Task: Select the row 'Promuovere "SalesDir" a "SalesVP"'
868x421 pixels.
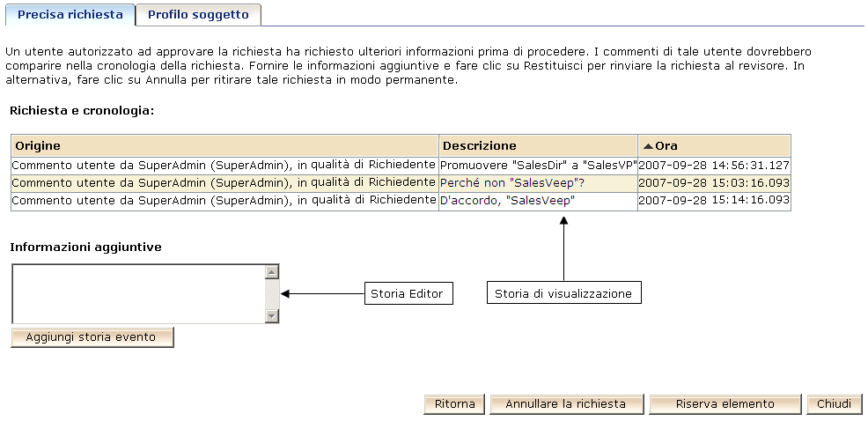Action: coord(538,165)
